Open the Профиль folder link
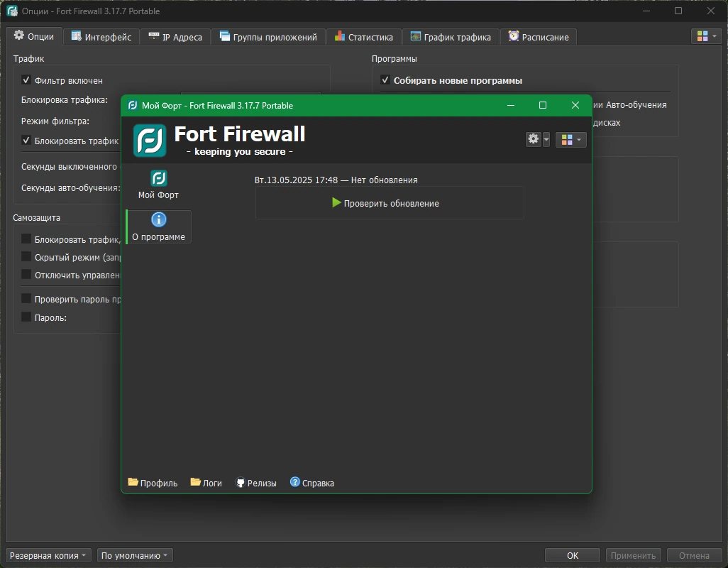Screen dimensions: 728x568 tap(153, 483)
